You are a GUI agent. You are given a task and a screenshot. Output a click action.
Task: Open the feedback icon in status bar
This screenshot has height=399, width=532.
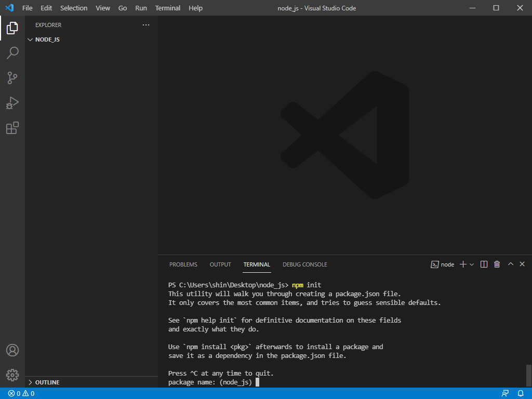[x=505, y=393]
